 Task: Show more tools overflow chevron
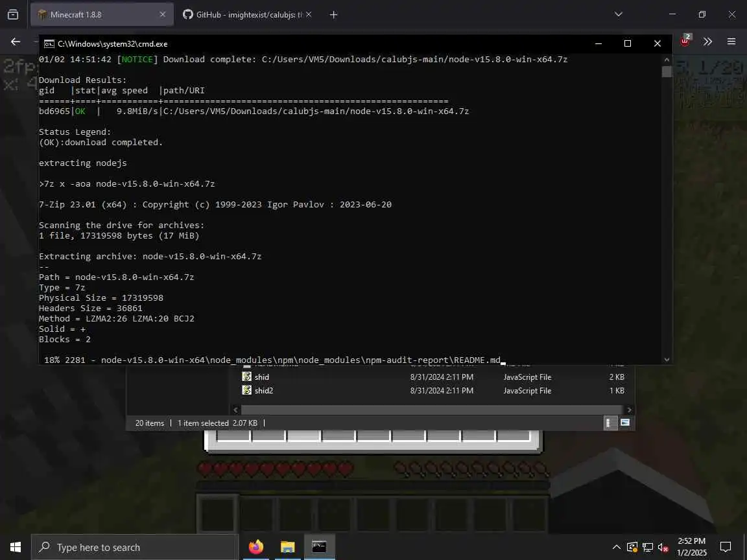click(707, 42)
